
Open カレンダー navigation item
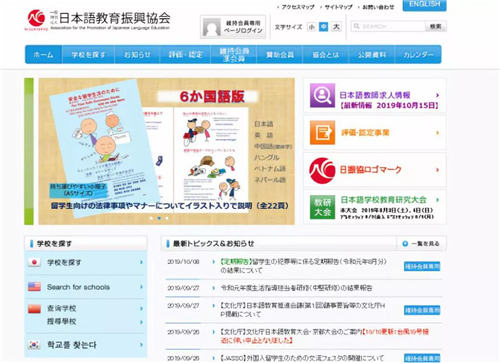coord(418,54)
